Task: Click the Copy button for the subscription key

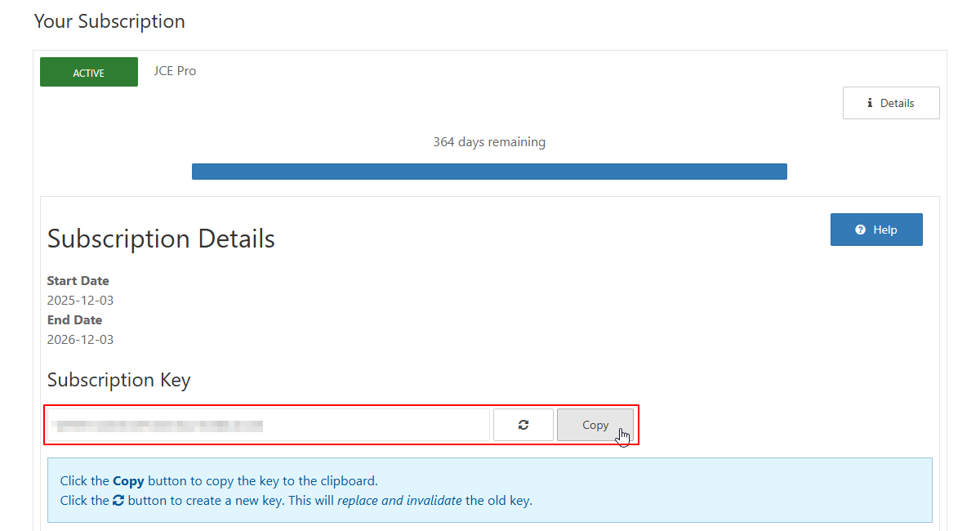Action: (595, 424)
